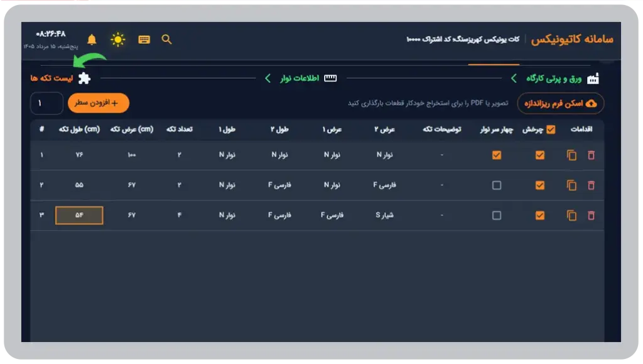Open the on-screen keyboard icon
Screen dimensions: 643x364
click(x=144, y=40)
